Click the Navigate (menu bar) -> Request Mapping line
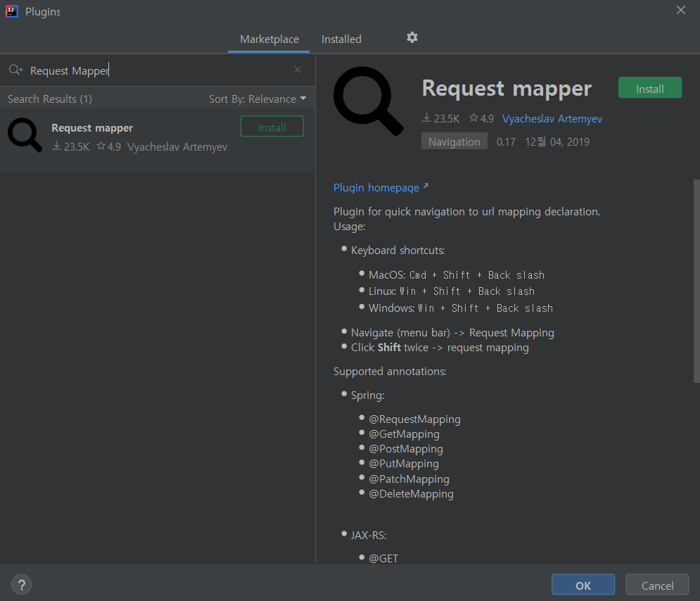The image size is (700, 601). point(452,333)
